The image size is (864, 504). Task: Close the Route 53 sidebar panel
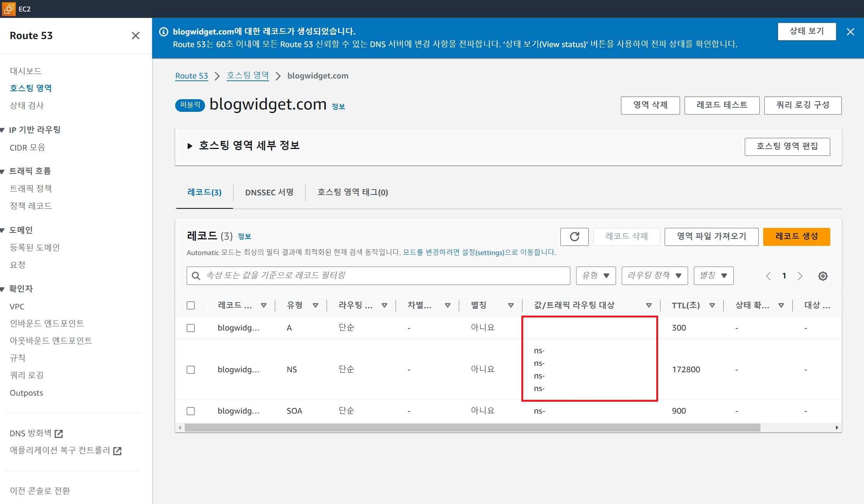tap(135, 36)
